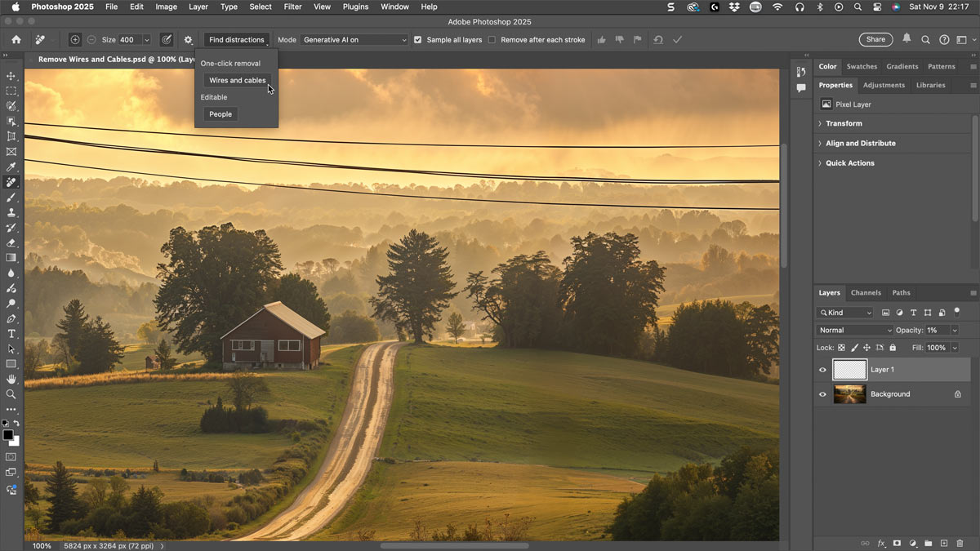Select the Clone Stamp tool
Image resolution: width=980 pixels, height=551 pixels.
click(x=11, y=212)
